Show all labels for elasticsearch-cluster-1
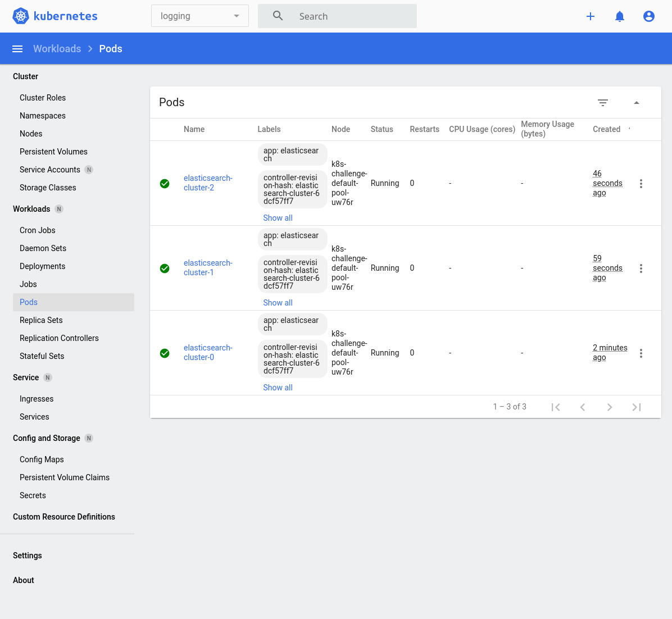Screen dimensions: 672x619 [278, 302]
